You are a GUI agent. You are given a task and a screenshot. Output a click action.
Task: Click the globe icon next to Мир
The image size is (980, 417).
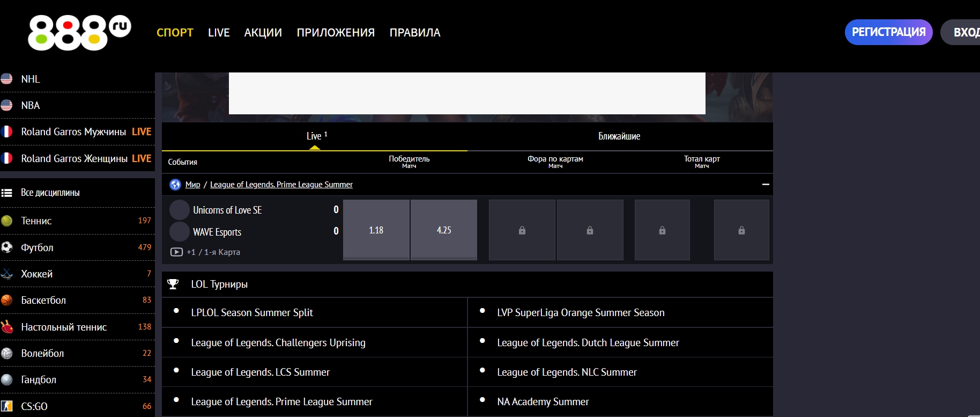coord(175,185)
